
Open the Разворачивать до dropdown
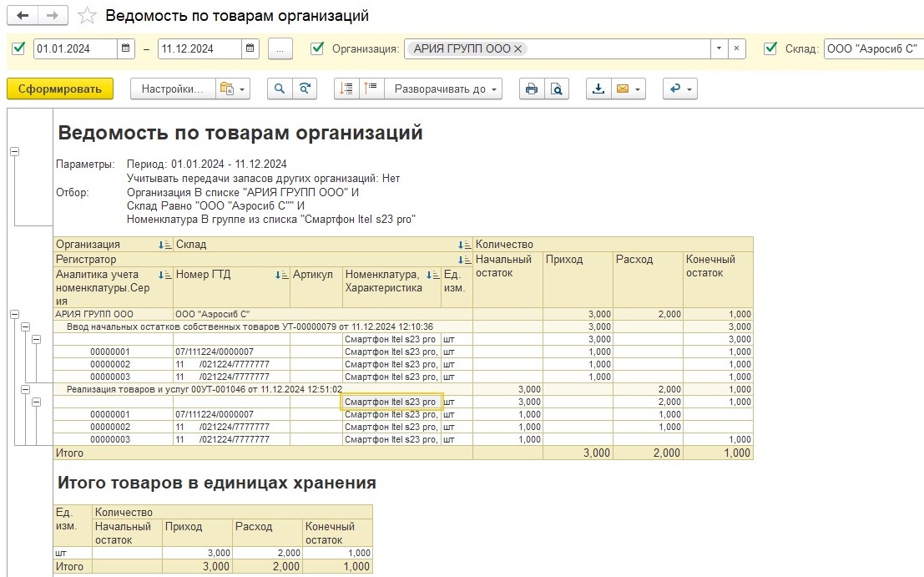point(445,89)
